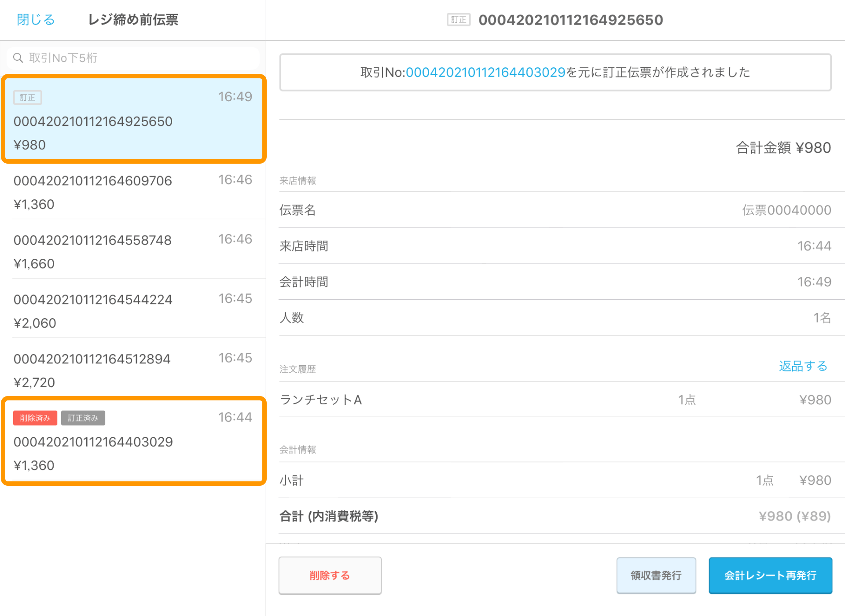
Task: Open original transaction 000420210112164403029 link
Action: [485, 72]
